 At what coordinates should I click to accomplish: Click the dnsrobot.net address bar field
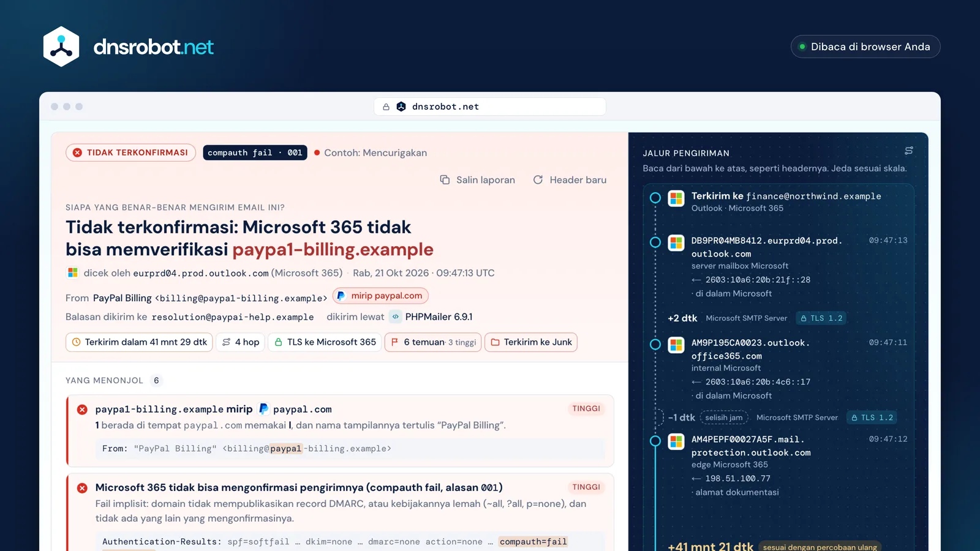490,107
